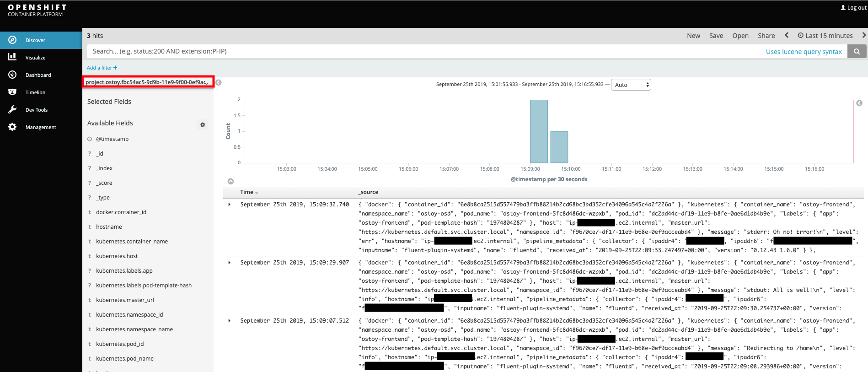This screenshot has width=868, height=372.
Task: Open Management gear icon
Action: 12,127
